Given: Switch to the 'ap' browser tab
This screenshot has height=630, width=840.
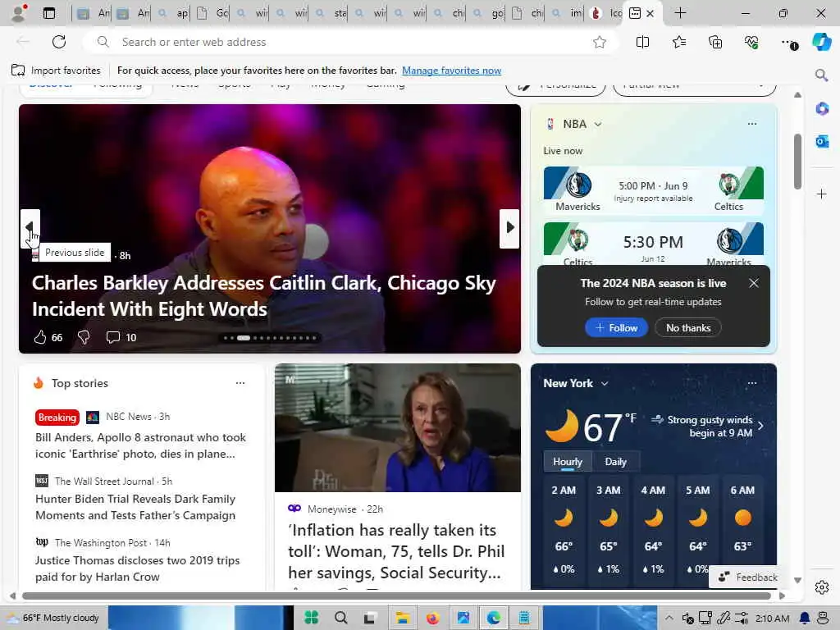Looking at the screenshot, I should coord(175,13).
